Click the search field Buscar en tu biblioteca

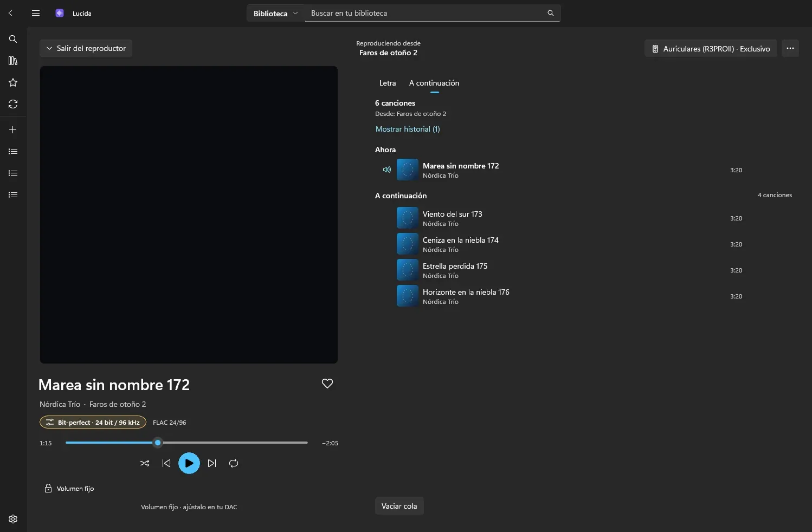point(433,13)
